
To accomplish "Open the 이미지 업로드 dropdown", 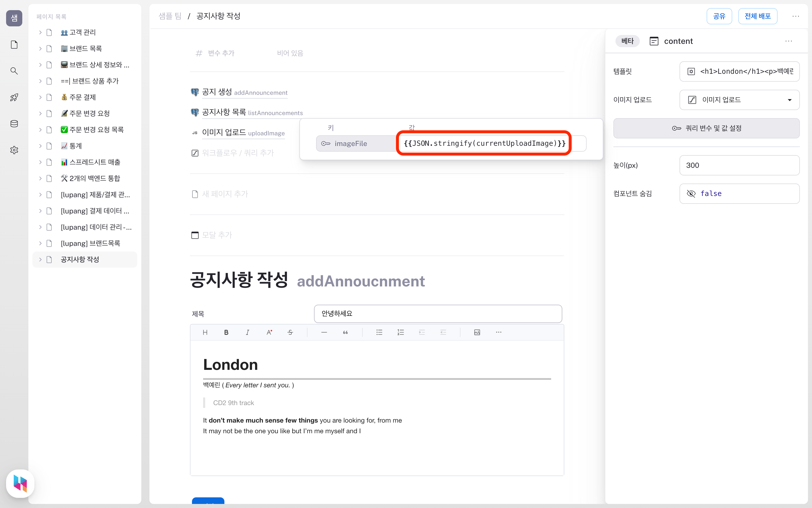I will tap(740, 100).
